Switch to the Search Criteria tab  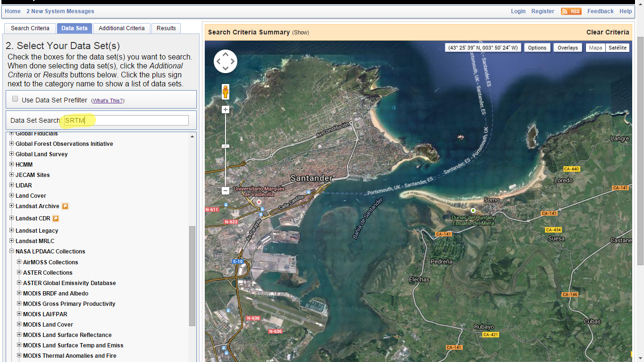(x=30, y=28)
